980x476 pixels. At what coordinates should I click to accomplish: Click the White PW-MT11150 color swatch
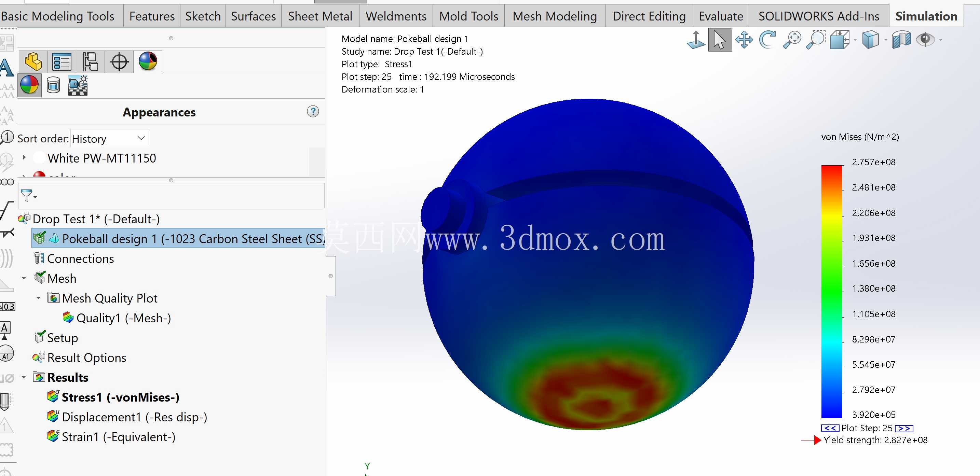[x=39, y=158]
